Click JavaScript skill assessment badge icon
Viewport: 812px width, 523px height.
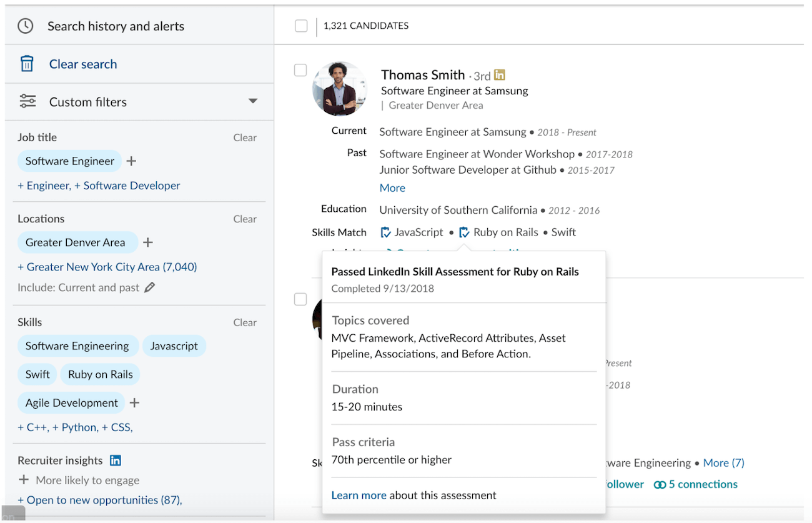click(x=386, y=232)
